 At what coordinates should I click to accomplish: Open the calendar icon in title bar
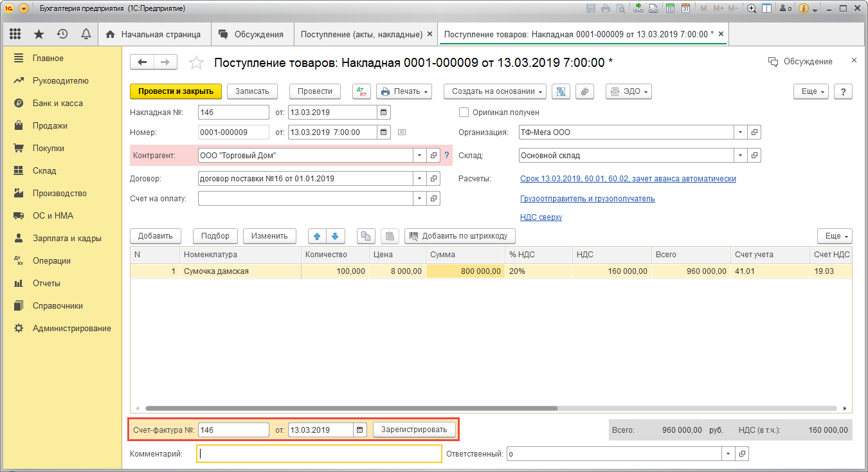(685, 8)
